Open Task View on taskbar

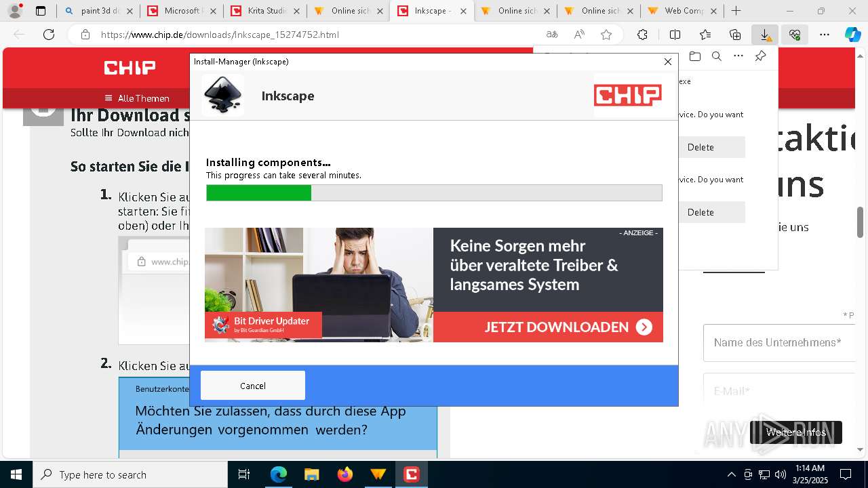(244, 474)
